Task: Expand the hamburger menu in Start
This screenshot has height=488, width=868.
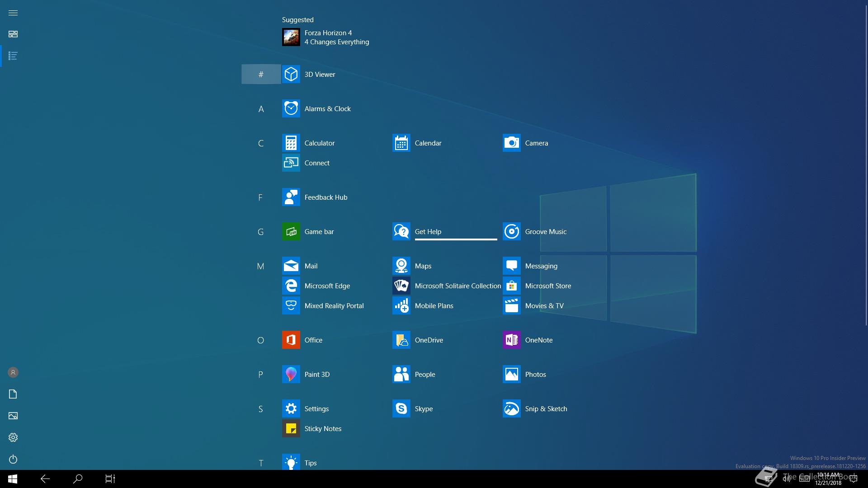Action: (13, 13)
